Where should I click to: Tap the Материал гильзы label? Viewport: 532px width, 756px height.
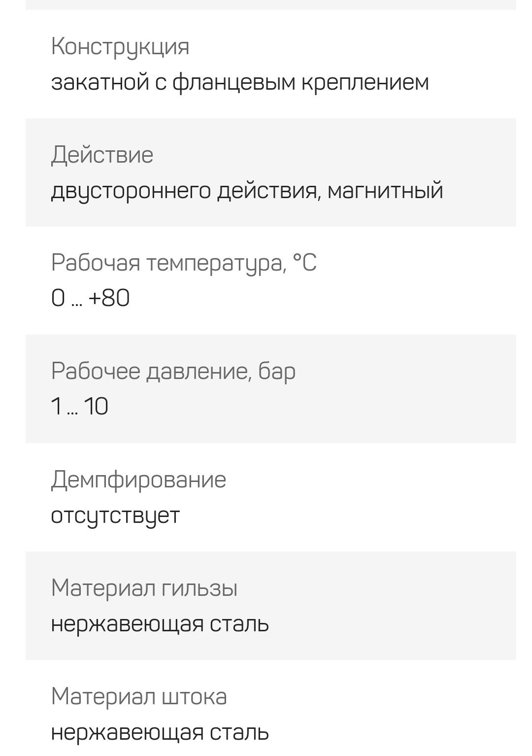(144, 588)
